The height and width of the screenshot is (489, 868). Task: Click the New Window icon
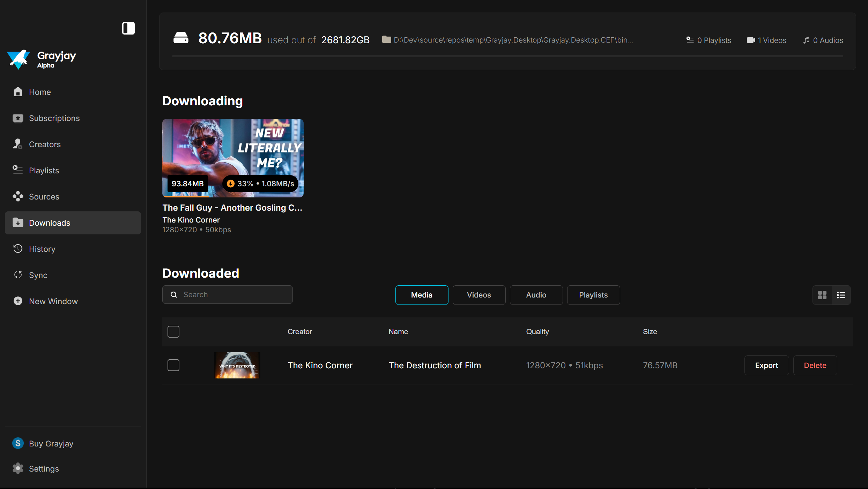point(18,301)
